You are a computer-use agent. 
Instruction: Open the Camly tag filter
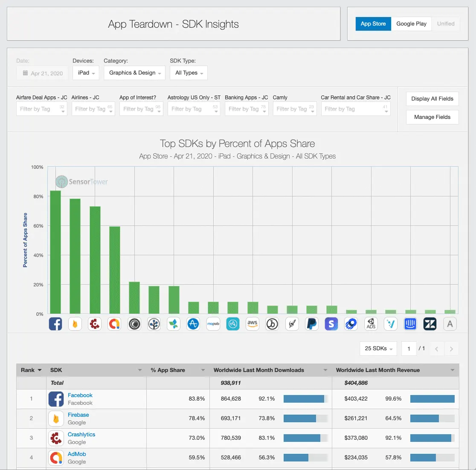(x=295, y=109)
